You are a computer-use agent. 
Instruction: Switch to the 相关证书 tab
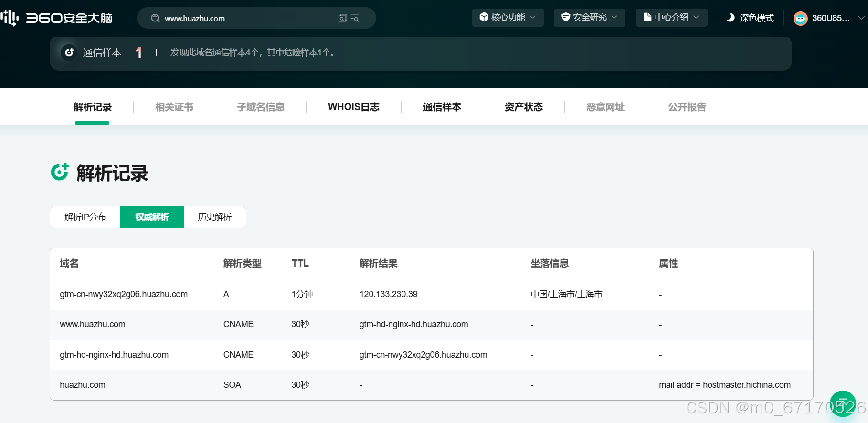pos(174,107)
